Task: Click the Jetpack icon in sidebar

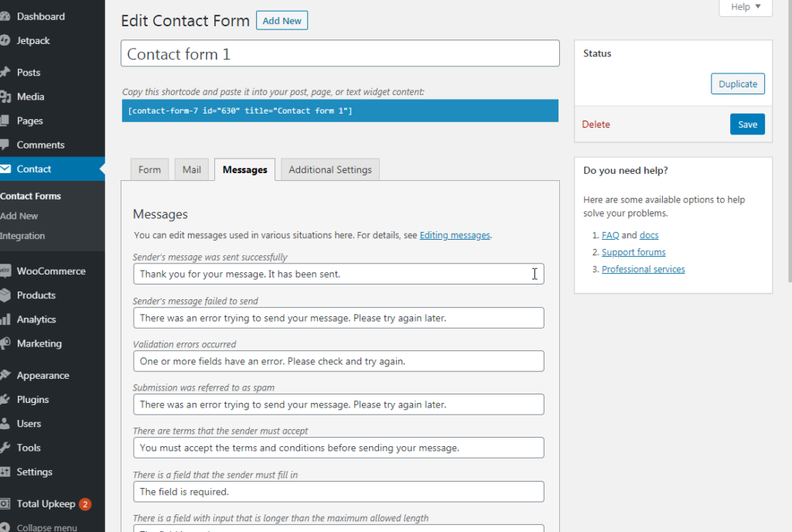Action: pos(5,40)
